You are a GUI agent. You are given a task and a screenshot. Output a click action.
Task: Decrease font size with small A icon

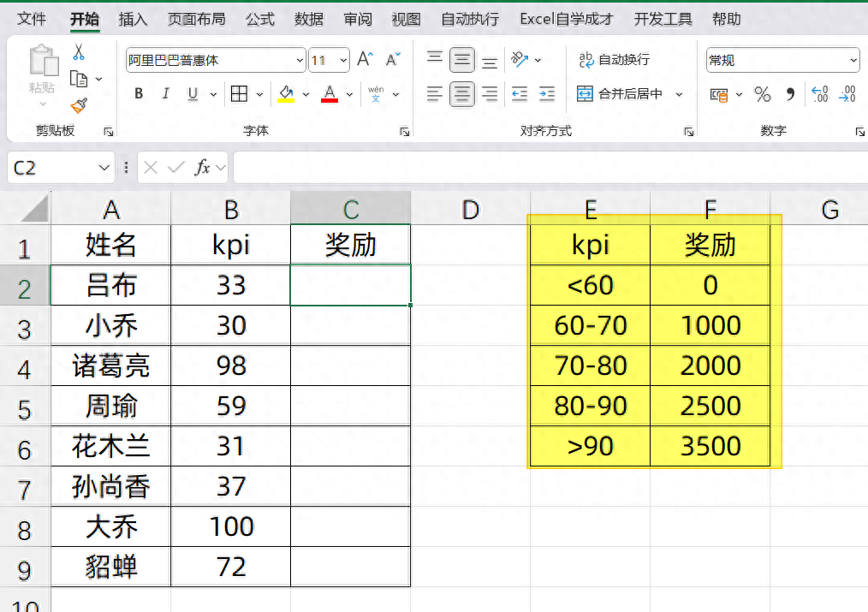[x=392, y=59]
